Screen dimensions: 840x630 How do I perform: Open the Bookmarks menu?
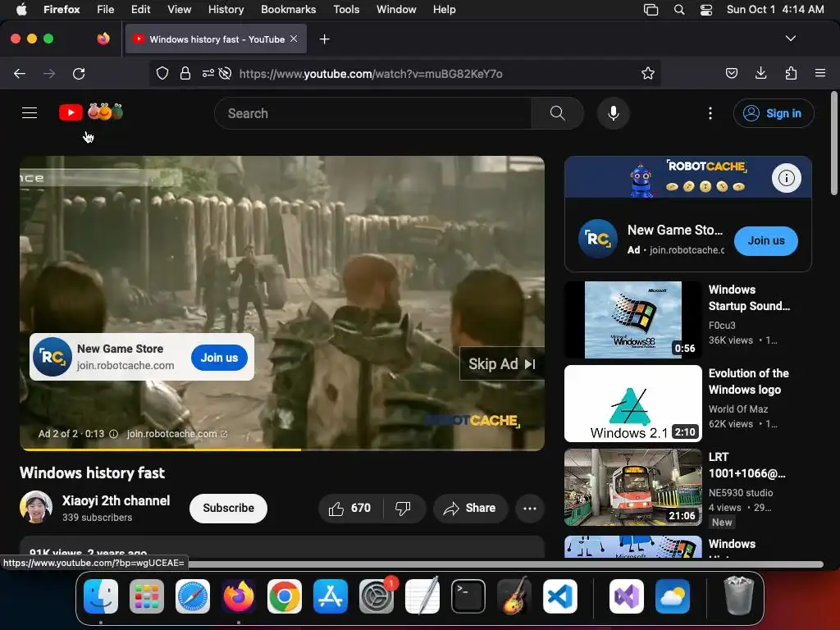click(x=288, y=10)
